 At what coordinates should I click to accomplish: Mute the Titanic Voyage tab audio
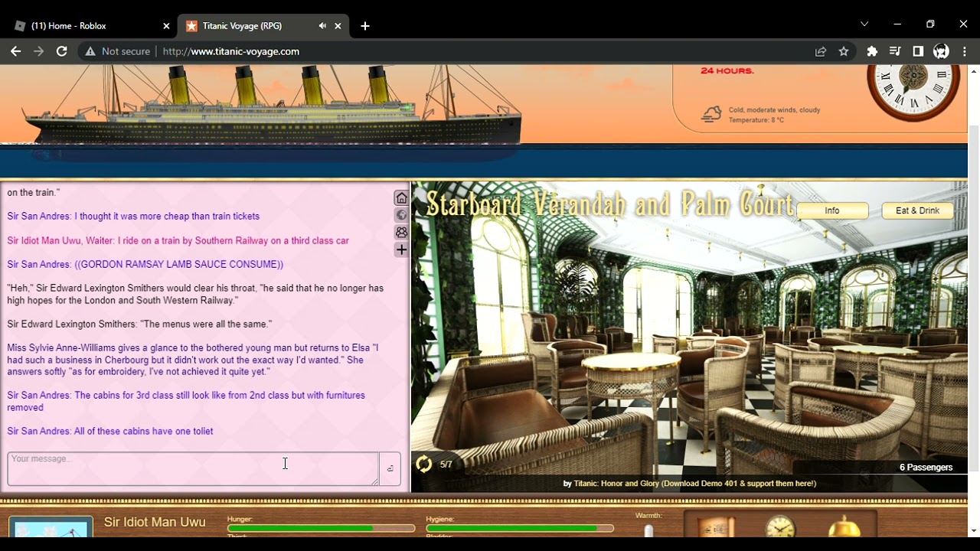click(322, 26)
